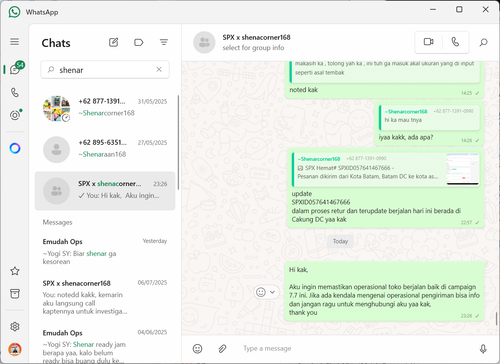Start a video call with the group
Viewport: 500px width, 364px height.
point(428,42)
